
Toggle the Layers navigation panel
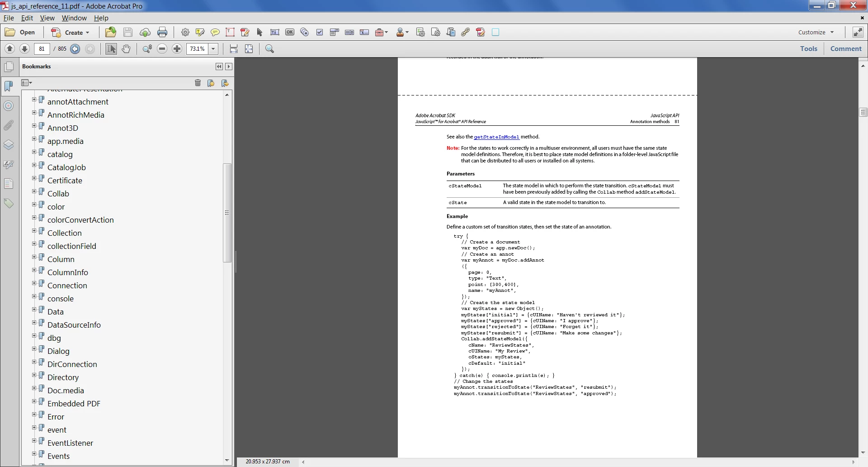tap(9, 145)
